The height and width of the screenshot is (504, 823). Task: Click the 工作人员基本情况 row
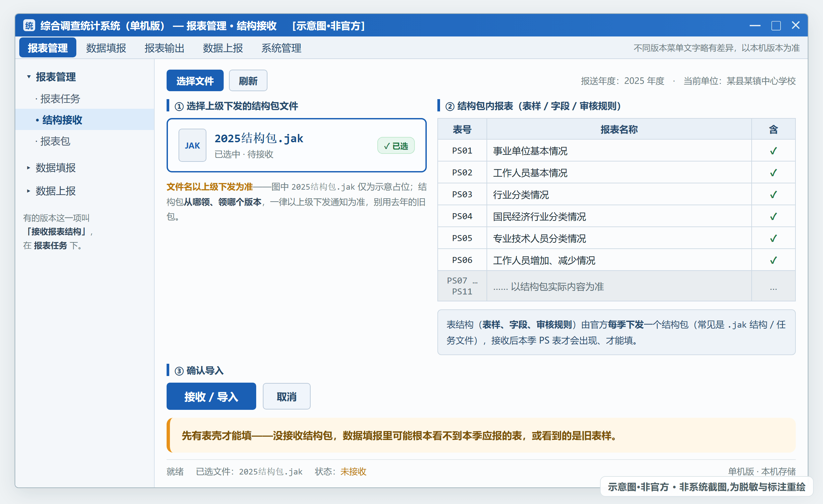coord(617,172)
